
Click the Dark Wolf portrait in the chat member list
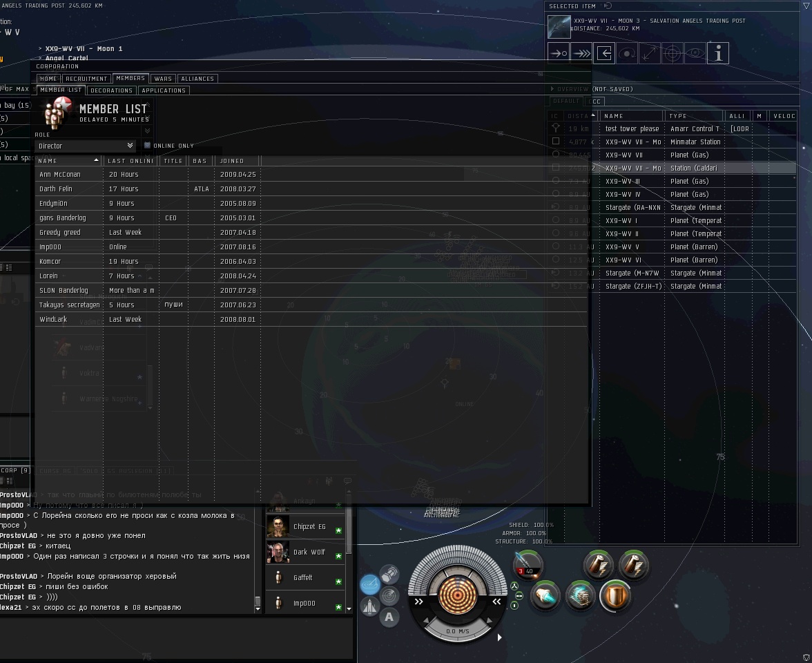coord(278,552)
